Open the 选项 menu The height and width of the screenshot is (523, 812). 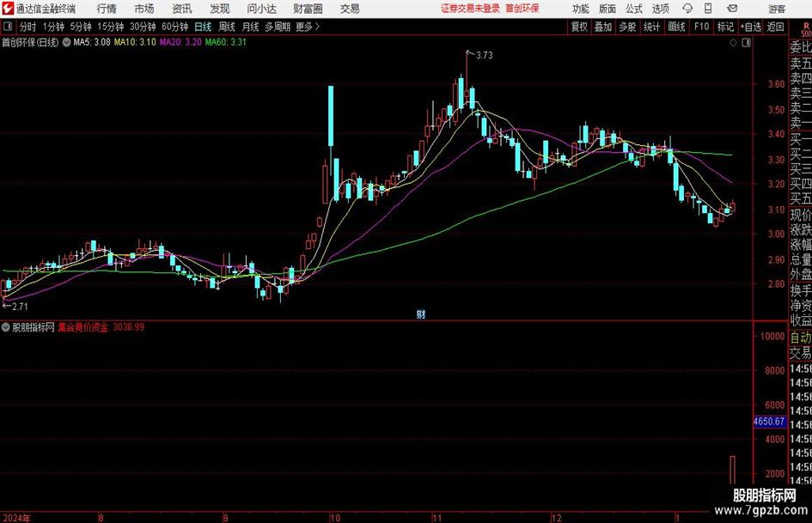660,9
